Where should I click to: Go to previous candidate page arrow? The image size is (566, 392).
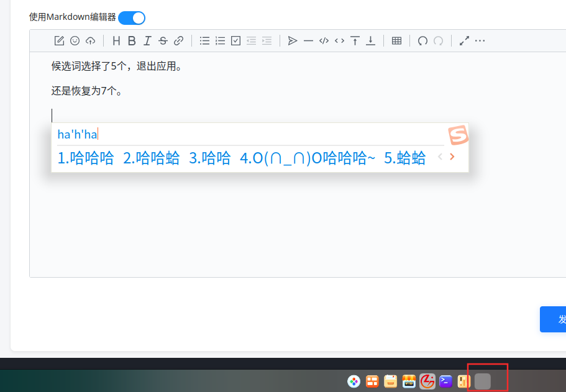(x=440, y=157)
